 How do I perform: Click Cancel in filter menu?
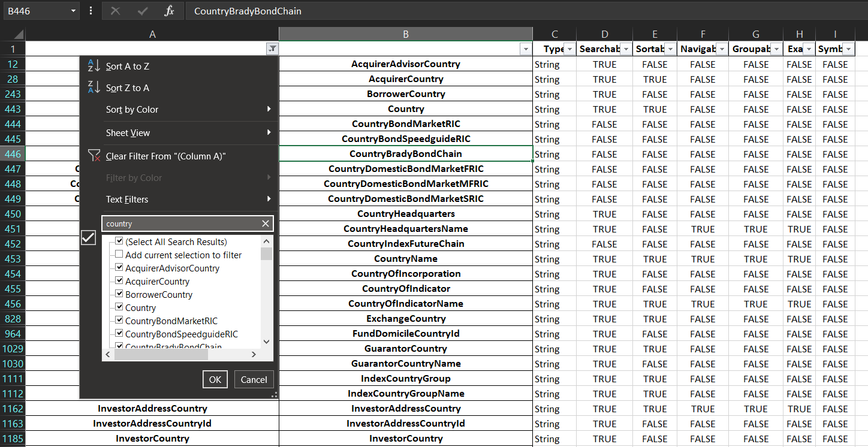point(254,379)
